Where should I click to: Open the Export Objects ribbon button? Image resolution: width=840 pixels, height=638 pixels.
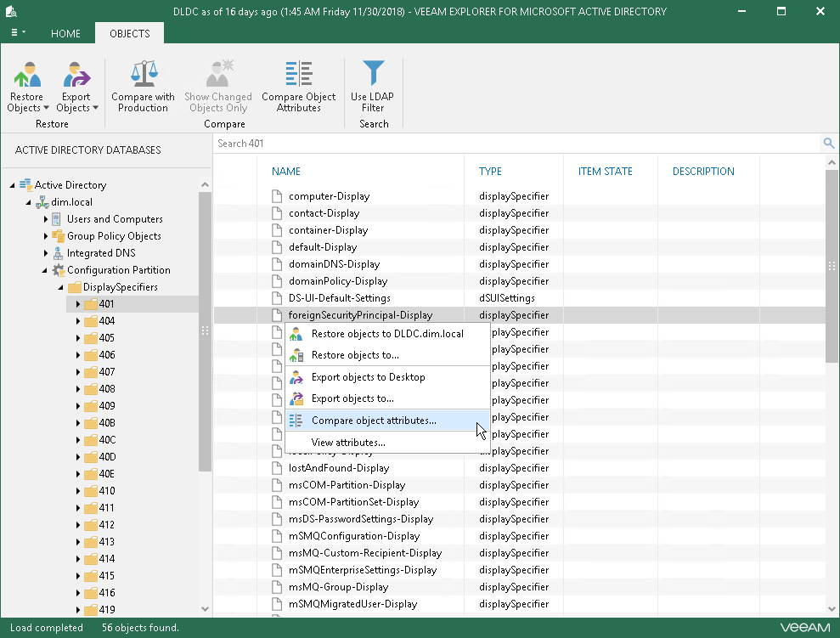pyautogui.click(x=76, y=87)
